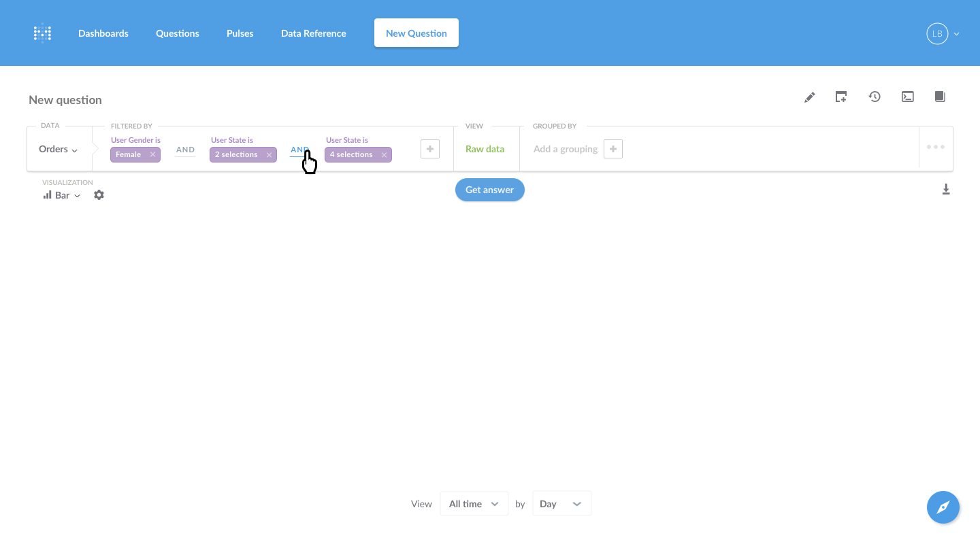Open the native SQL editor console icon

click(x=907, y=97)
